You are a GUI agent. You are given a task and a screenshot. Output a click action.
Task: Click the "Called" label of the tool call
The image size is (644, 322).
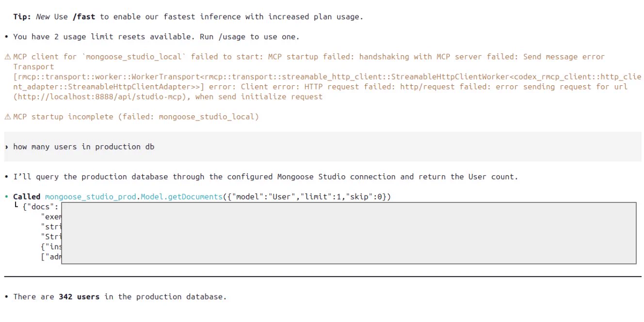point(27,197)
